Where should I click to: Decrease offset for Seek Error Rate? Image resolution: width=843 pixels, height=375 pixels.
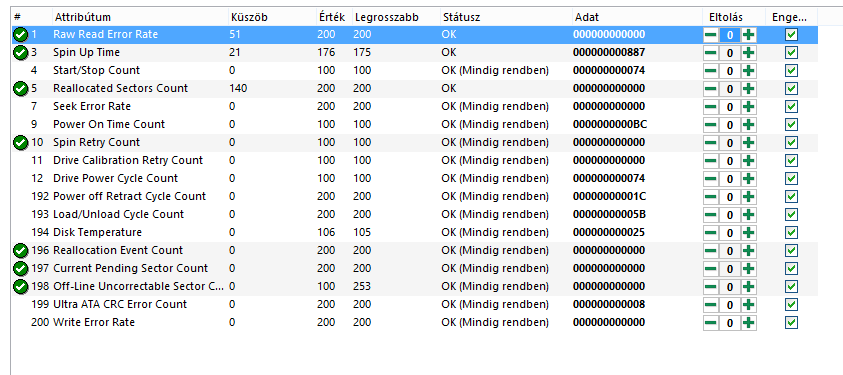(x=711, y=107)
